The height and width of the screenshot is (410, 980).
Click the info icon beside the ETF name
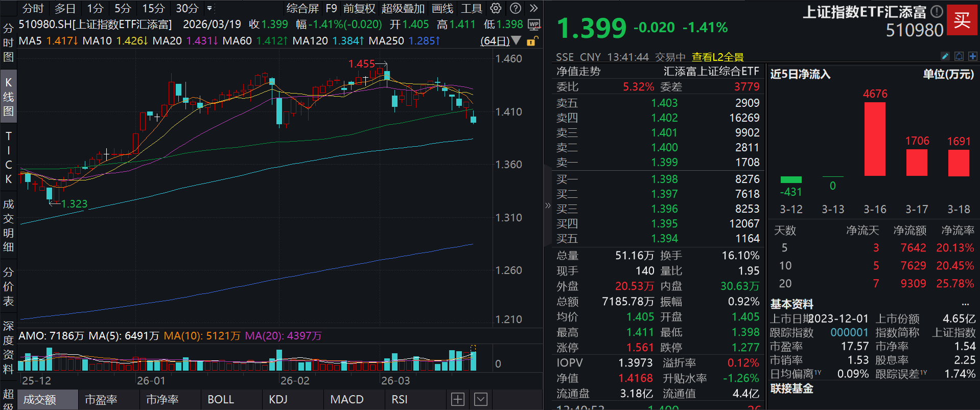(x=937, y=11)
